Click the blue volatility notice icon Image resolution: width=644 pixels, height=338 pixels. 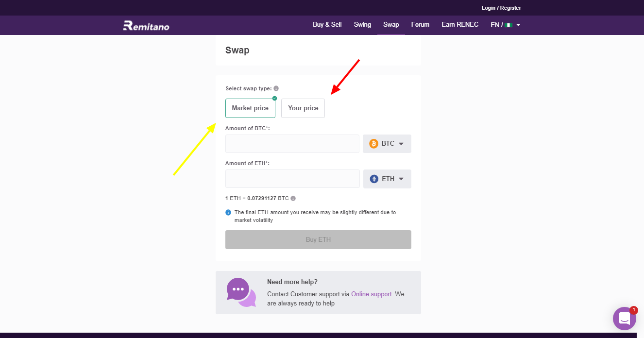228,212
